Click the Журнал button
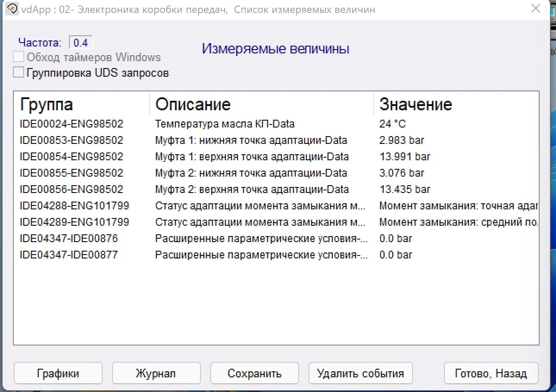This screenshot has width=556, height=392. tap(156, 373)
